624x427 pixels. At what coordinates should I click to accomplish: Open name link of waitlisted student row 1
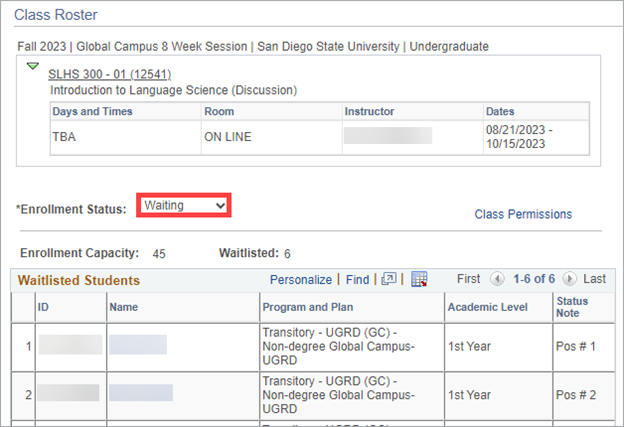pos(138,345)
